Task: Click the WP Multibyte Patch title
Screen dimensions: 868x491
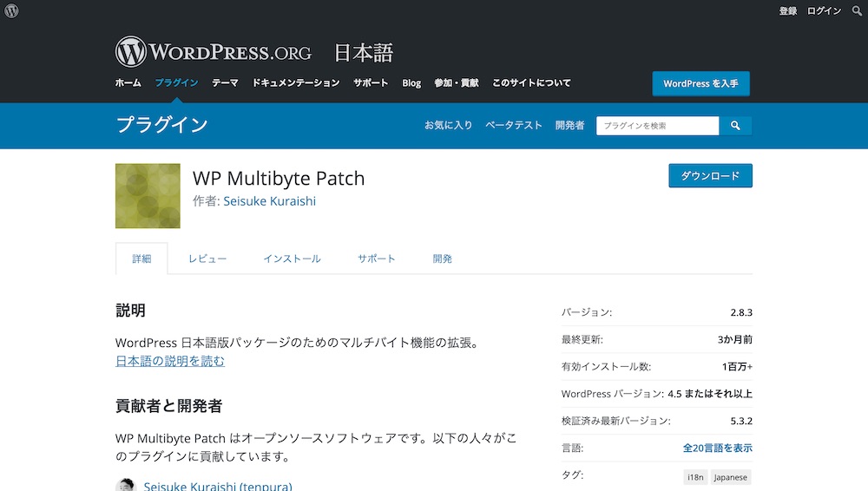Action: (x=279, y=178)
